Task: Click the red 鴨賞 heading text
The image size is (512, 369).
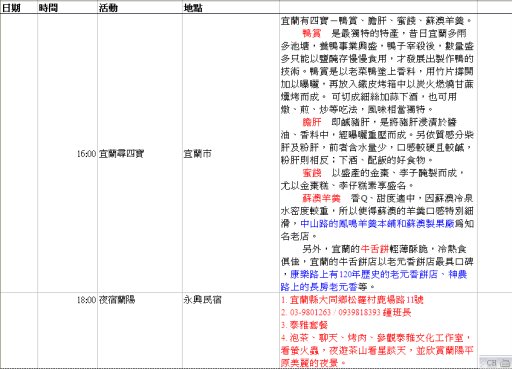Action: tap(312, 33)
